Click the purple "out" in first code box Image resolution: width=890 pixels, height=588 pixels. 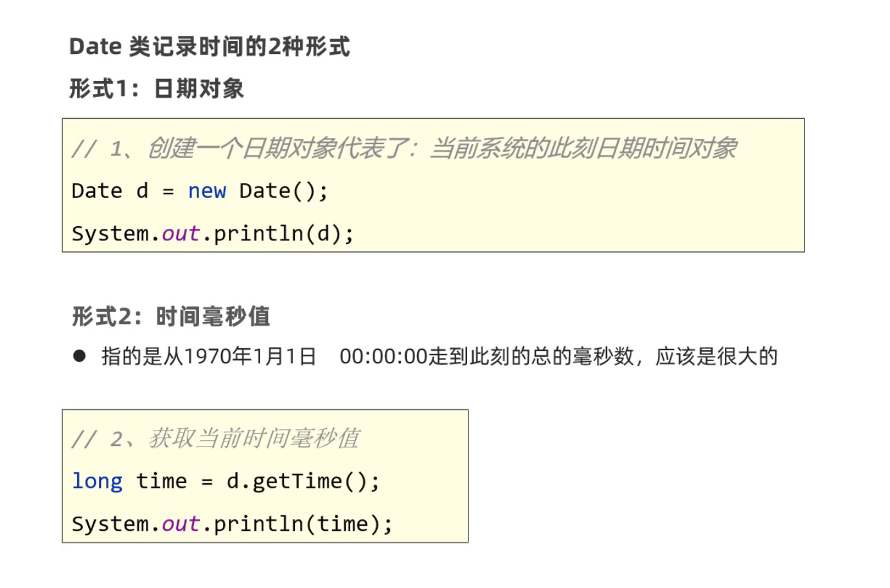(181, 234)
